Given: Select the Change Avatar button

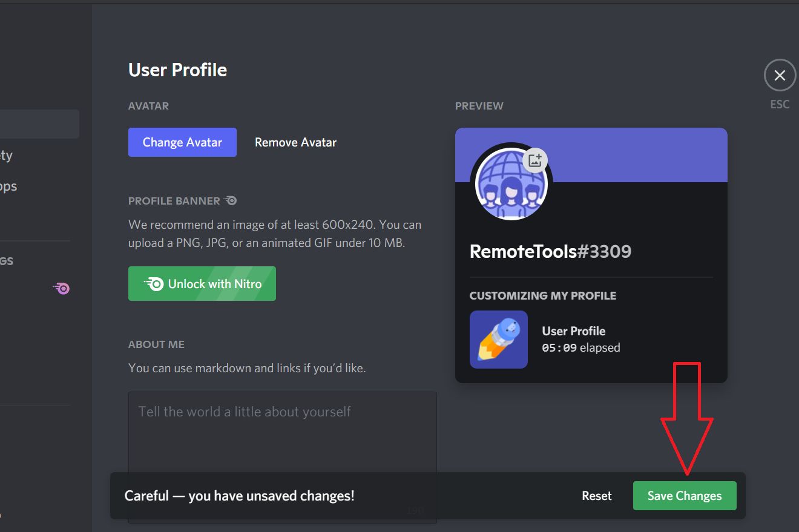Looking at the screenshot, I should (182, 142).
